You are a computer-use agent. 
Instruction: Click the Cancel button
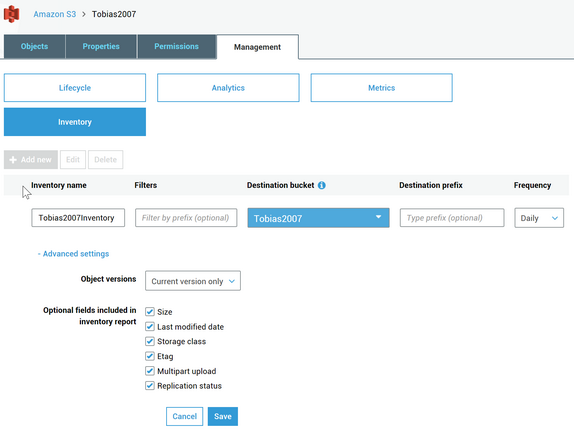pos(184,416)
